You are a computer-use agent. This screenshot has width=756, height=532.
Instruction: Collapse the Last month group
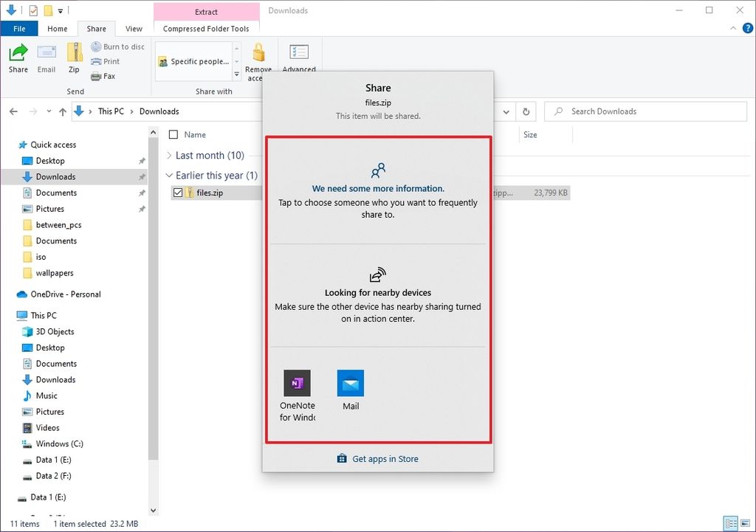(x=171, y=155)
